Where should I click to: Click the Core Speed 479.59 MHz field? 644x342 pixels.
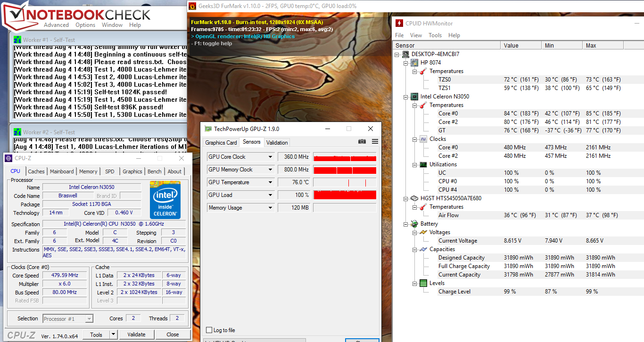[65, 276]
